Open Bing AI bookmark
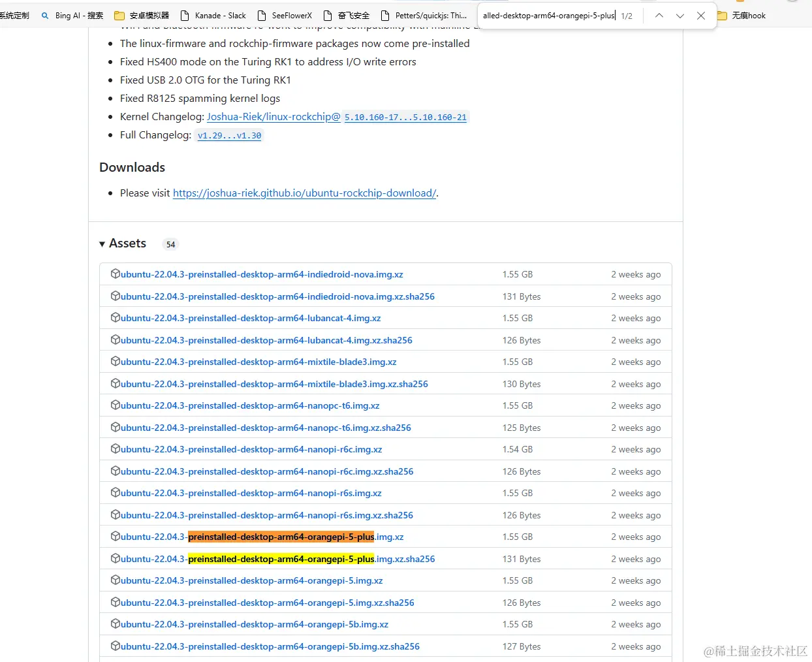Viewport: 812px width, 662px height. (x=72, y=16)
